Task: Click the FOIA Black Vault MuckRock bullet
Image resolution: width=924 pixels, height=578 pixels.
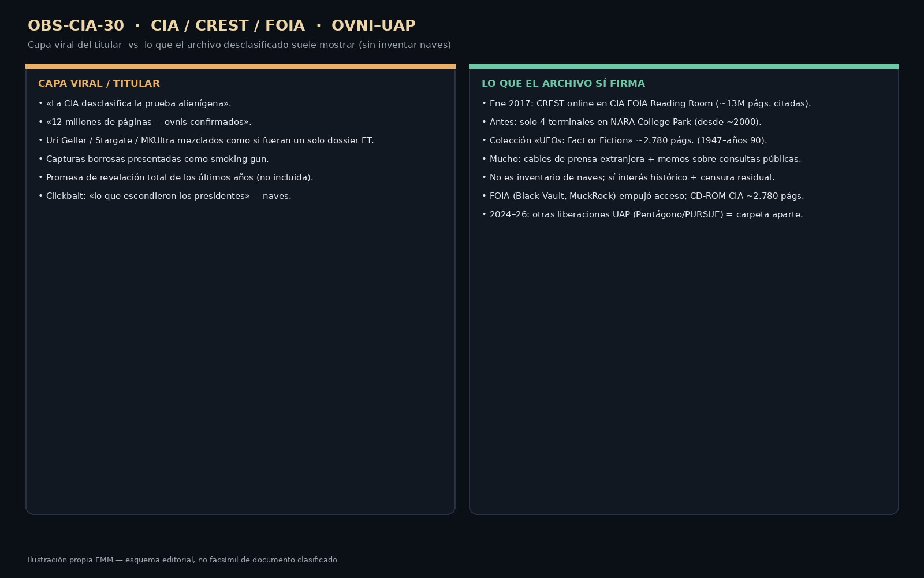Action: 643,196
